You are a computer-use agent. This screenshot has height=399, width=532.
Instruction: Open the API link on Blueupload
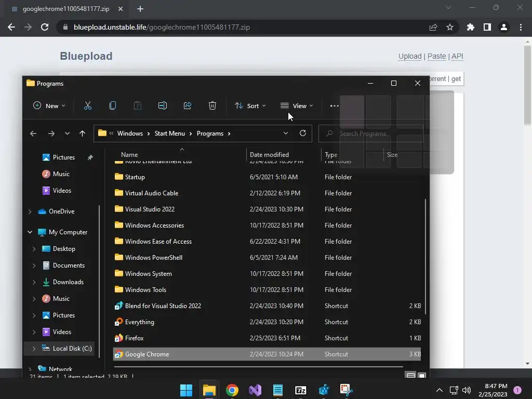tap(457, 56)
